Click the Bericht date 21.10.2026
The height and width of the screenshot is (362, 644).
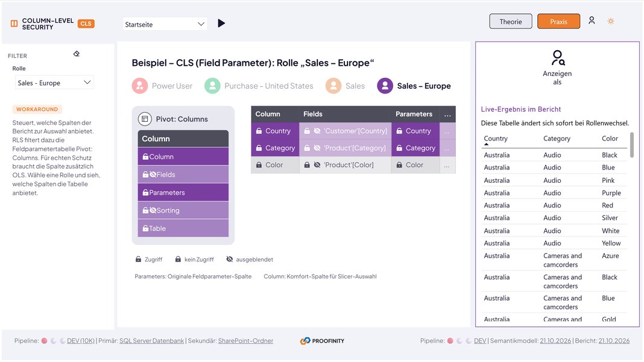click(614, 341)
